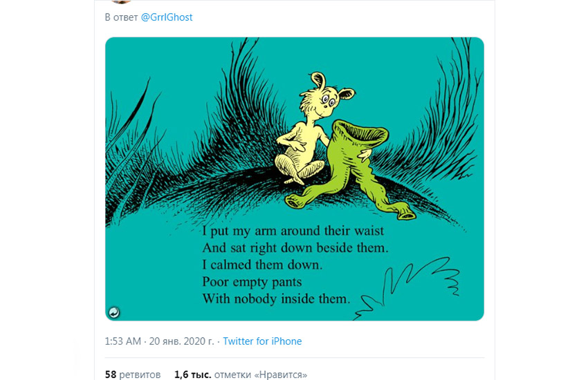Click the 'I calmed them down' line
588x380 pixels.
255,265
